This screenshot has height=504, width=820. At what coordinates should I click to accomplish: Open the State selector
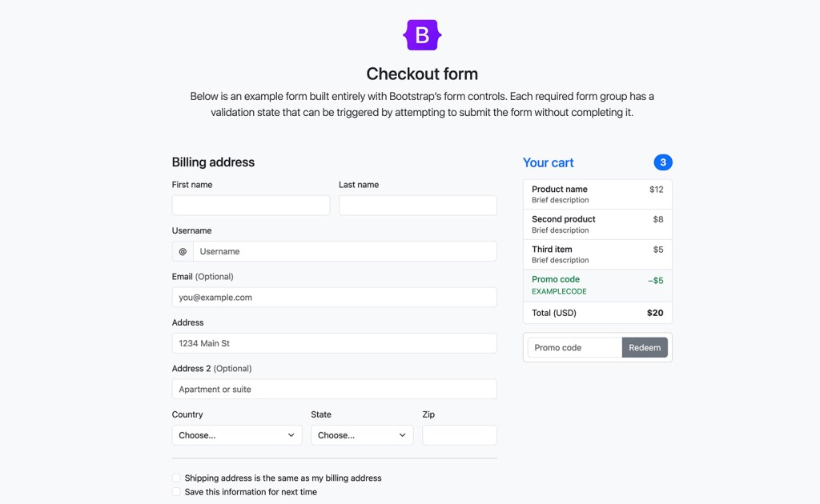(361, 434)
